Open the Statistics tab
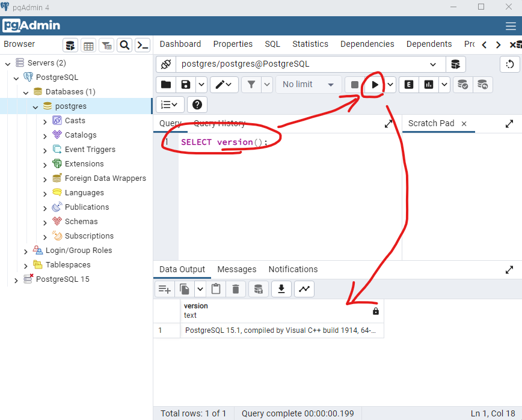 click(x=310, y=44)
